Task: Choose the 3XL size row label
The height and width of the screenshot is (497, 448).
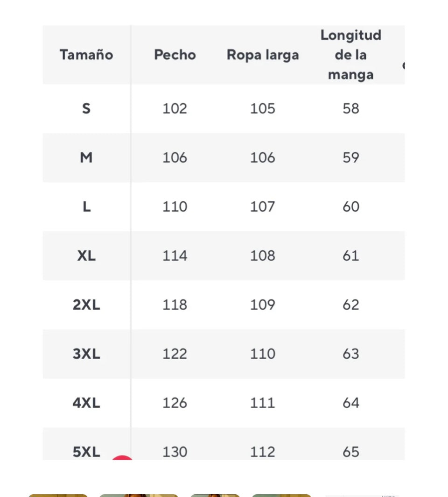Action: 86,354
